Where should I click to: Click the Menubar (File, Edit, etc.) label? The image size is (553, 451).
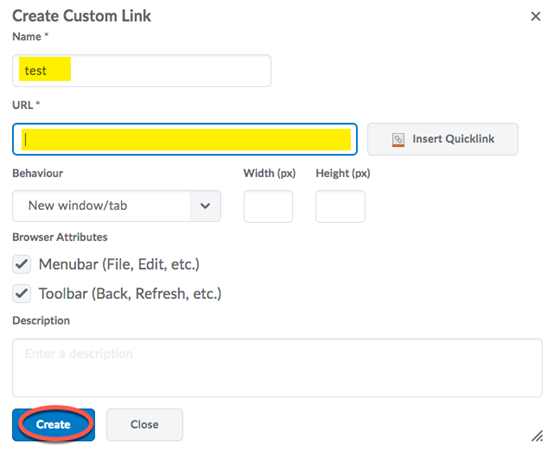(x=119, y=264)
